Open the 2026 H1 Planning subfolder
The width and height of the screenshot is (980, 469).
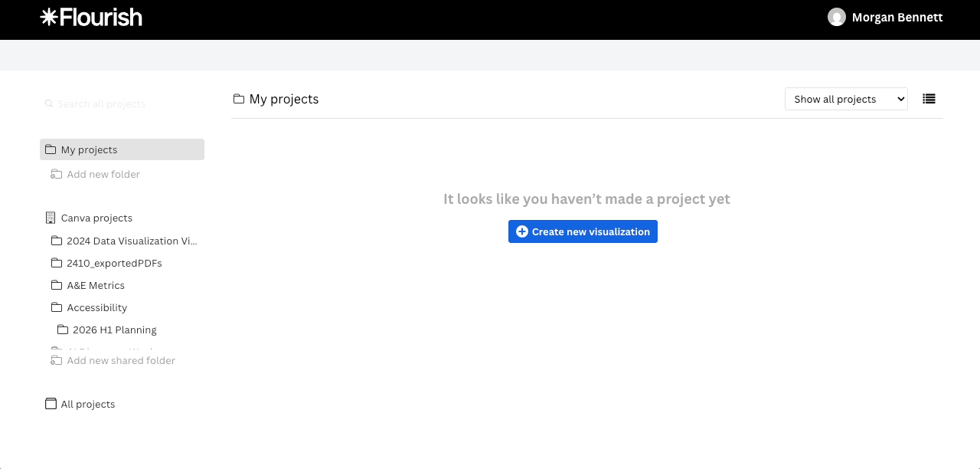point(107,330)
